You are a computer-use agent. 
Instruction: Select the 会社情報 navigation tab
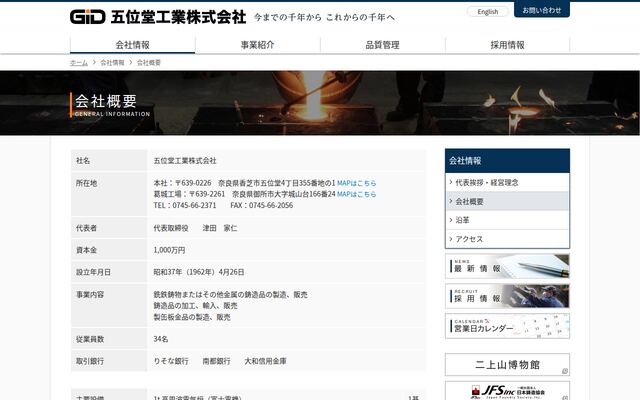pyautogui.click(x=133, y=45)
